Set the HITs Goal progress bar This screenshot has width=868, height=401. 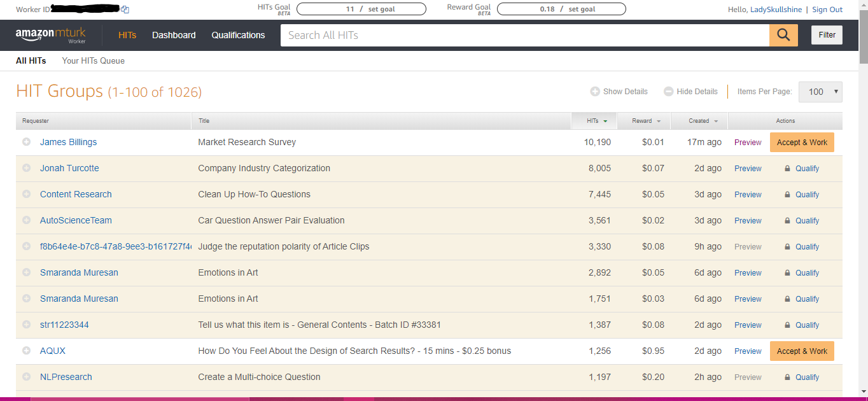coord(361,10)
